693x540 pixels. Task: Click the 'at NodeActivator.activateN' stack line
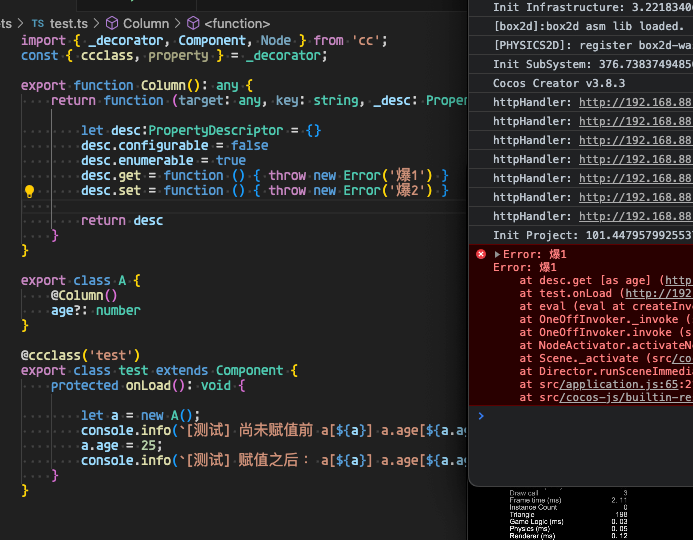[x=605, y=345]
